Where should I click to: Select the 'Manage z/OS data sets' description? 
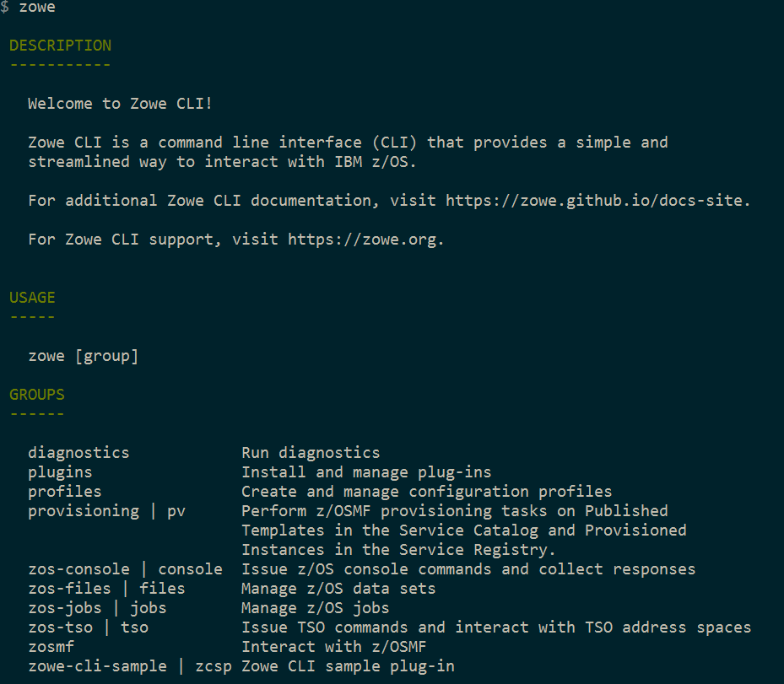(338, 589)
